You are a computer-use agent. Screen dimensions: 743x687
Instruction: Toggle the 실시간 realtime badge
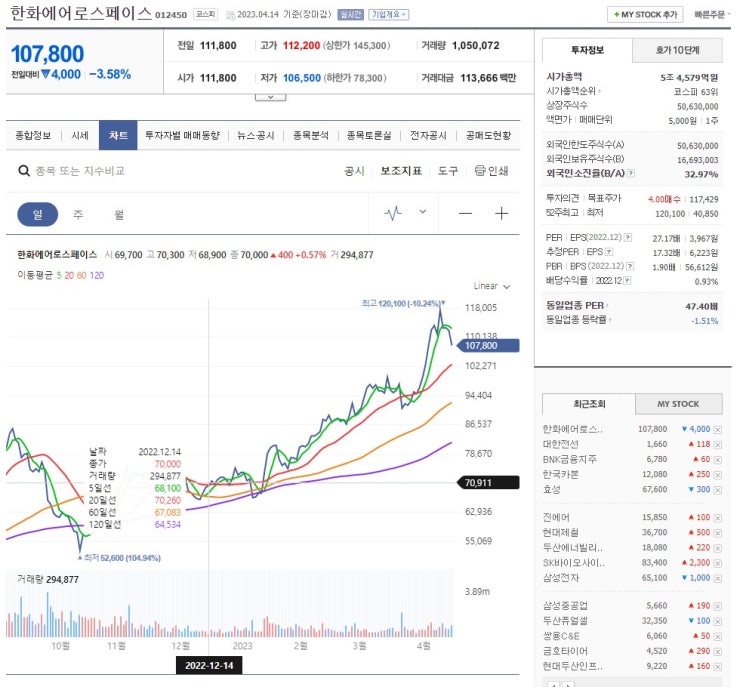(x=350, y=15)
